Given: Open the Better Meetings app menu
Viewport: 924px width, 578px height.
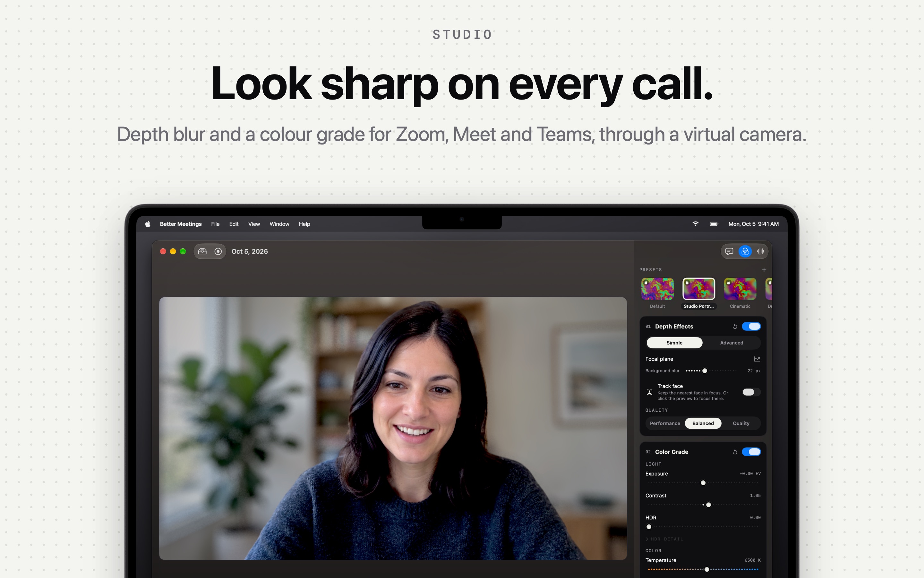Looking at the screenshot, I should (181, 224).
